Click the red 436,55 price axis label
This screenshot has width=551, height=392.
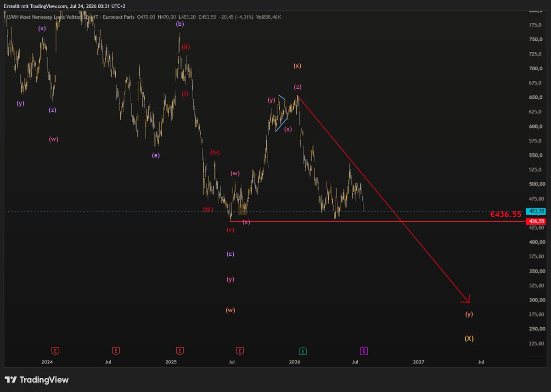tap(536, 221)
